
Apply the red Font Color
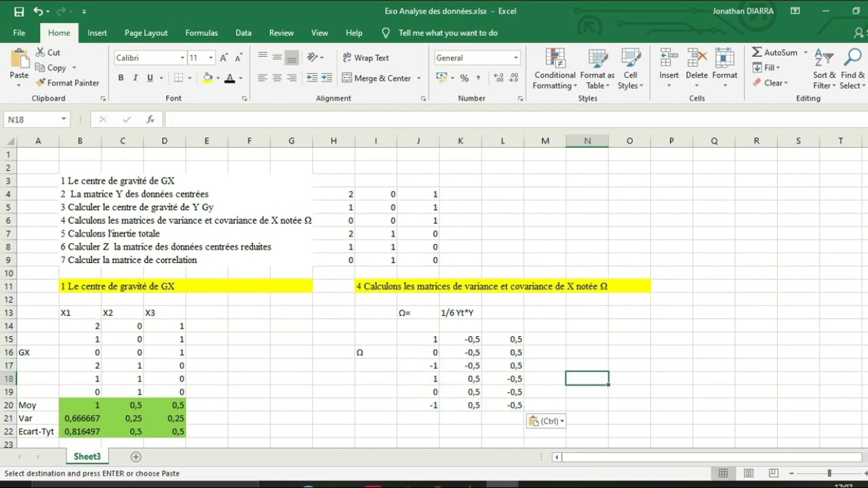tap(230, 78)
